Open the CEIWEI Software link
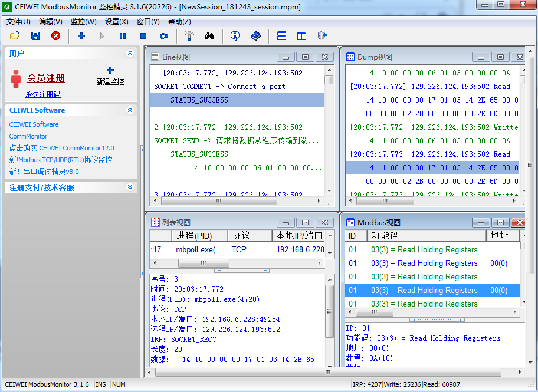The image size is (538, 392). (34, 124)
